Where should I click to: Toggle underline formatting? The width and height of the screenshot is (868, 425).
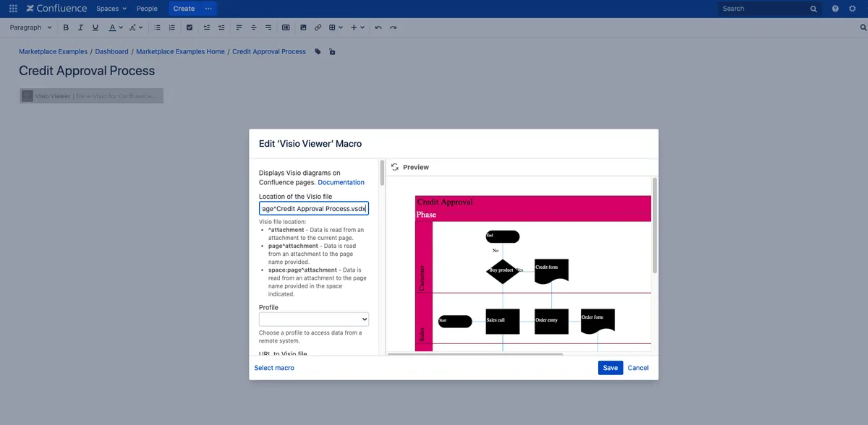(95, 27)
